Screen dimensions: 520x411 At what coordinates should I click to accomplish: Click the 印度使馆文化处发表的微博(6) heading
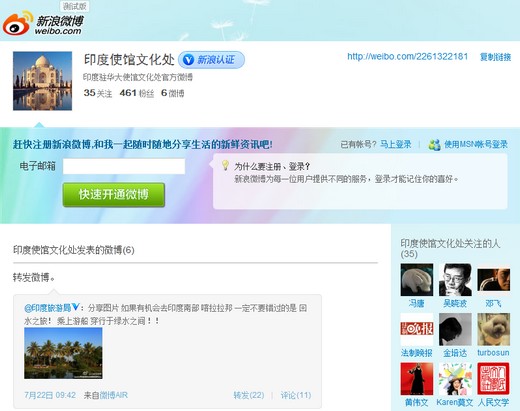(74, 250)
